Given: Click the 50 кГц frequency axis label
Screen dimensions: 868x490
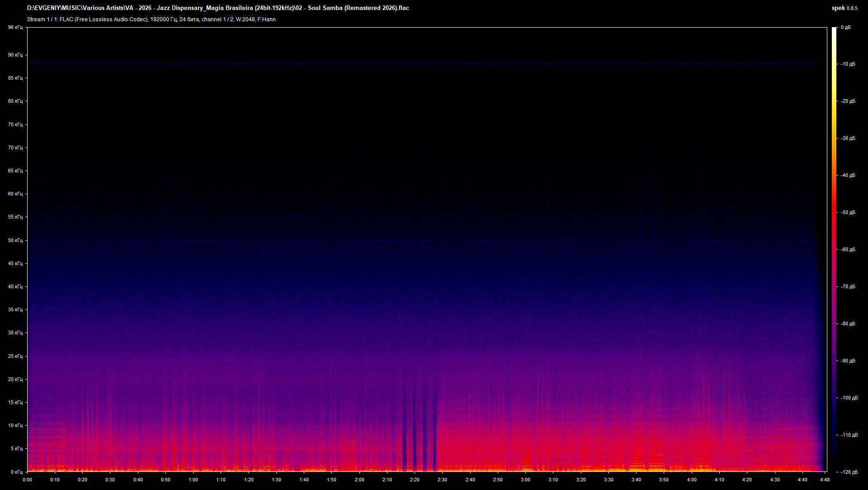Looking at the screenshot, I should 15,240.
